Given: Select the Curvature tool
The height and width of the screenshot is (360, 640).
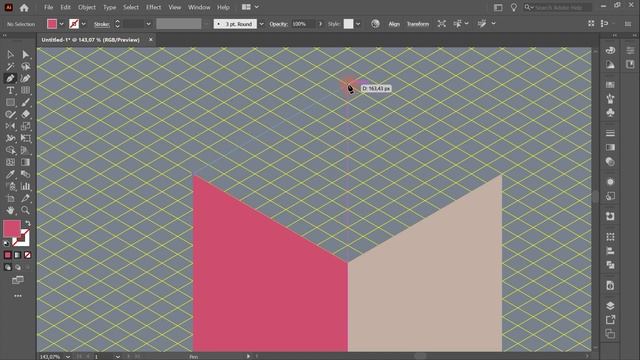Looking at the screenshot, I should tap(25, 78).
